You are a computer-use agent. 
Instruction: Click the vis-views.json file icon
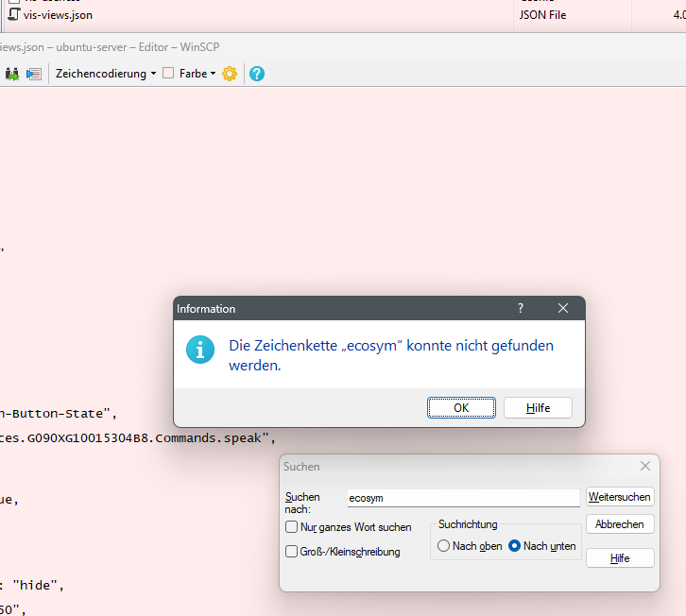tap(13, 14)
